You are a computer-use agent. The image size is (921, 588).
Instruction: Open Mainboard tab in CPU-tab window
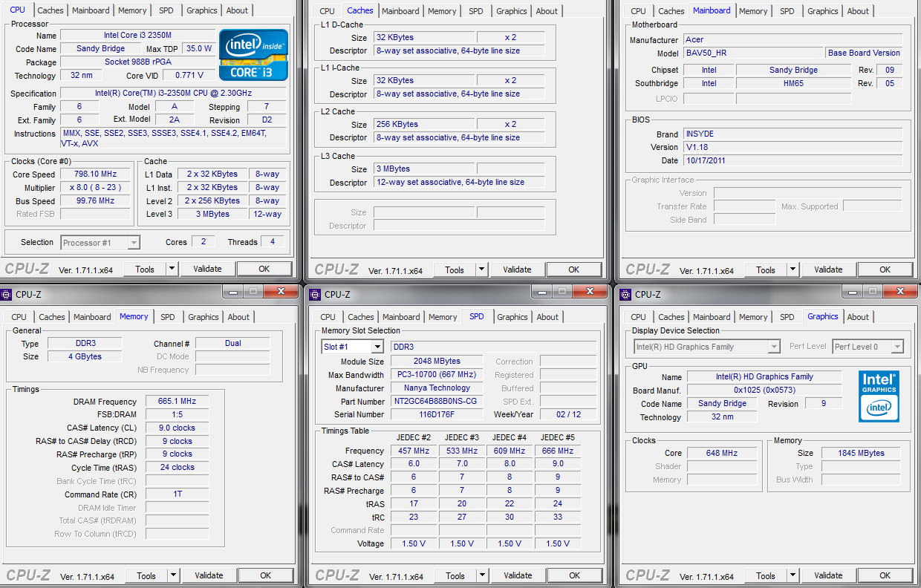coord(91,10)
